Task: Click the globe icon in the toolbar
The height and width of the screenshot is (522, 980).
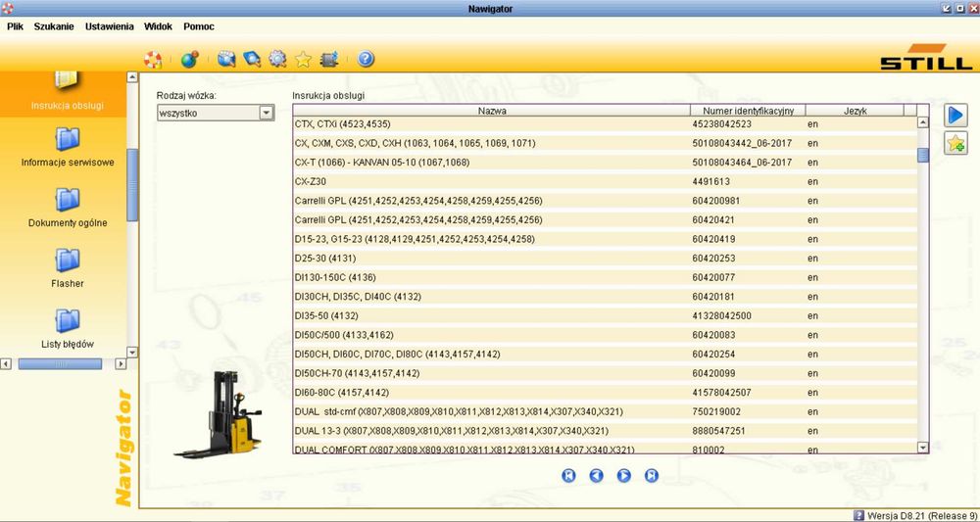Action: click(189, 60)
